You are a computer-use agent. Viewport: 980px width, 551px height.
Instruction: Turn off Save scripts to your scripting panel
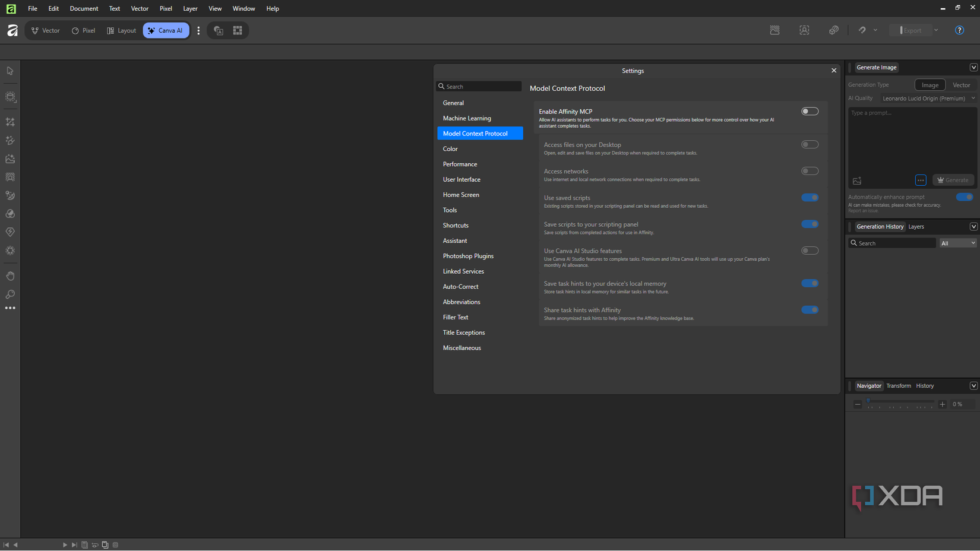click(810, 224)
